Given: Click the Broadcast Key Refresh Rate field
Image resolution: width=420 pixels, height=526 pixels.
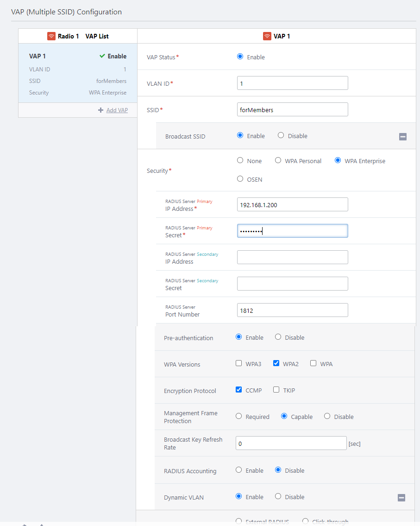Looking at the screenshot, I should pyautogui.click(x=291, y=443).
